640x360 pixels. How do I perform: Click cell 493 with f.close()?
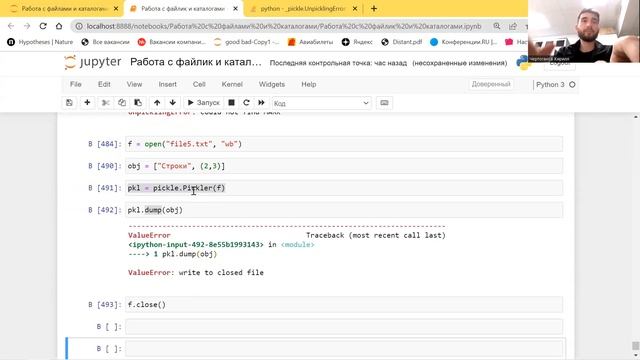[x=344, y=305]
